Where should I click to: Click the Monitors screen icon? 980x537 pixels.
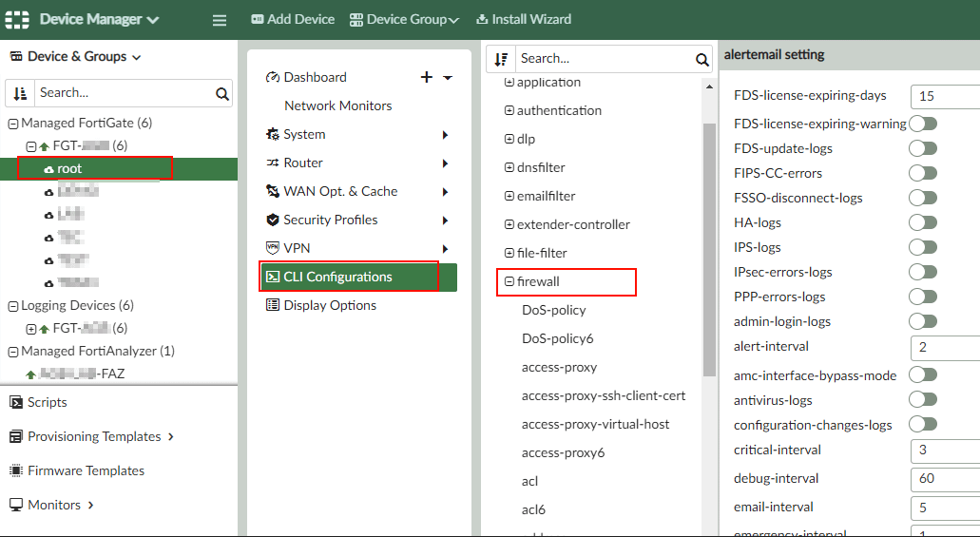tap(15, 505)
